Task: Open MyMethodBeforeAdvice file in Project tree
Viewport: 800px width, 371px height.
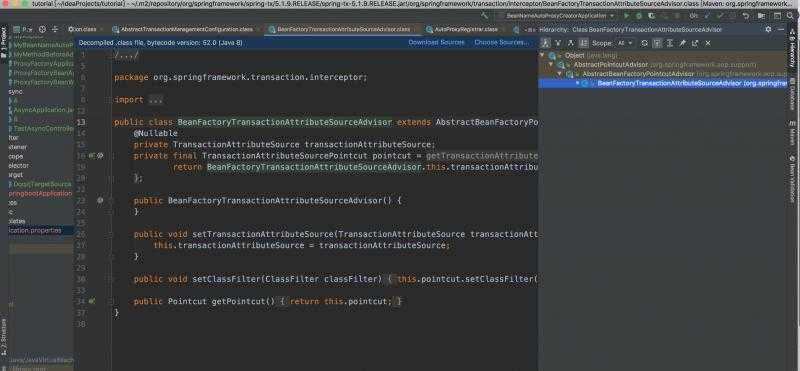Action: click(x=44, y=55)
